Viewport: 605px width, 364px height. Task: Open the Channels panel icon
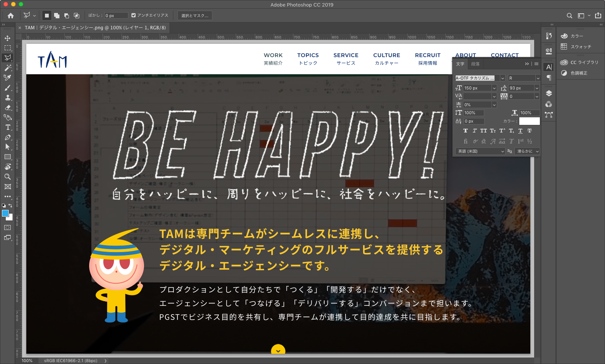tap(549, 104)
